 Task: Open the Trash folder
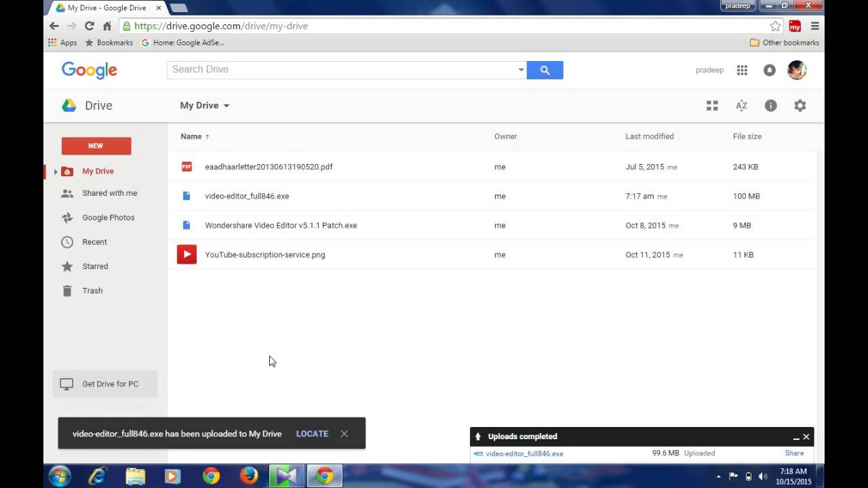tap(93, 291)
